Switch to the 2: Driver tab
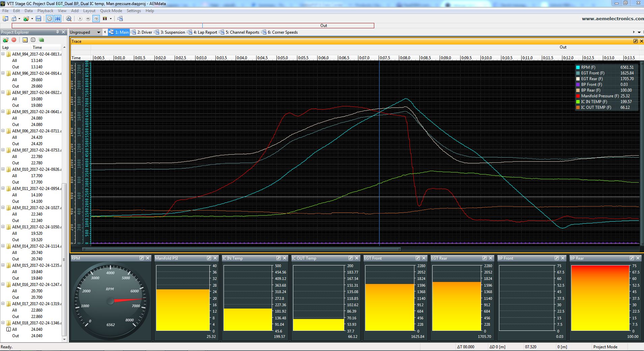The image size is (644, 351). pos(142,32)
